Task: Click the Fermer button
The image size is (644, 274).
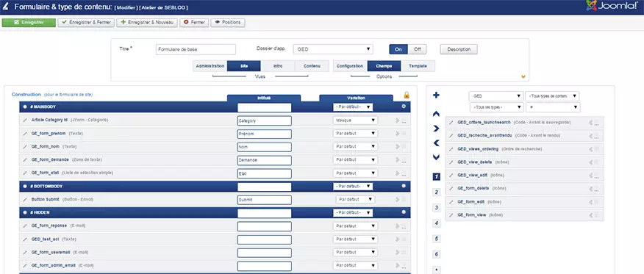Action: pyautogui.click(x=194, y=23)
